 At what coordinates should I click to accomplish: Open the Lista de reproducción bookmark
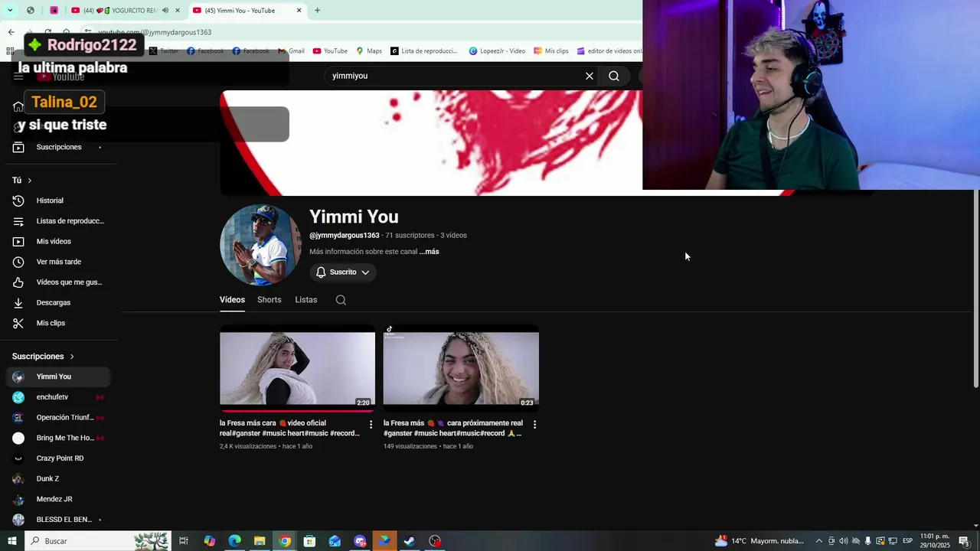pos(424,51)
